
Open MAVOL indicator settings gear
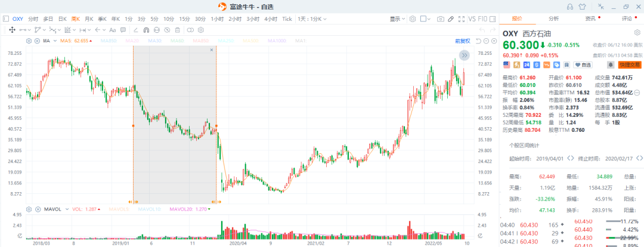click(x=29, y=209)
